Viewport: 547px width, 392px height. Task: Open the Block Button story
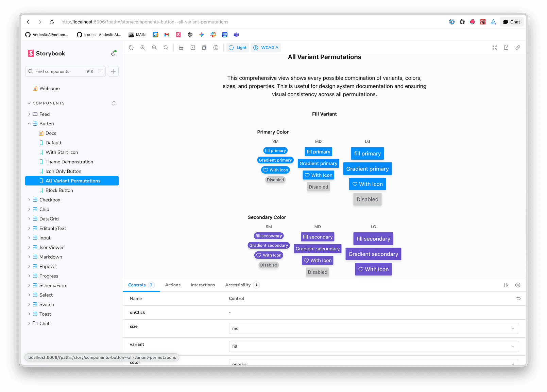pyautogui.click(x=59, y=190)
